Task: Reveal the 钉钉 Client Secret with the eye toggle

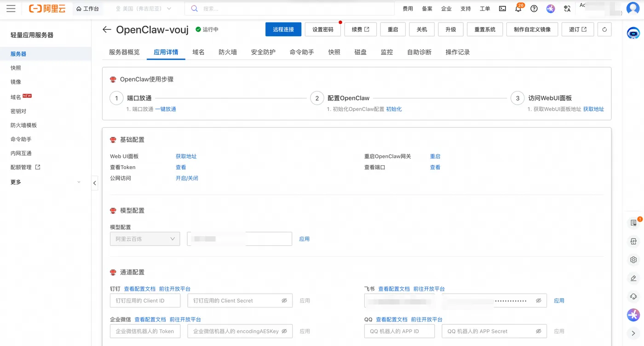Action: pos(284,300)
